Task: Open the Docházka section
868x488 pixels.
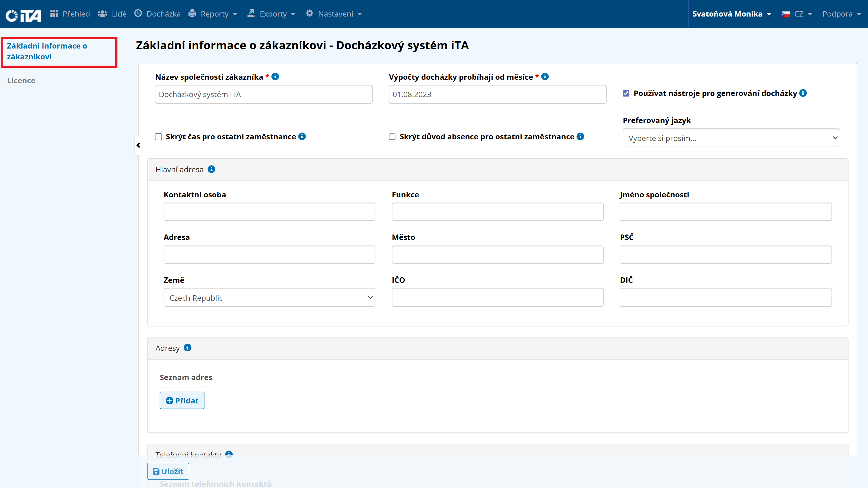Action: point(157,14)
